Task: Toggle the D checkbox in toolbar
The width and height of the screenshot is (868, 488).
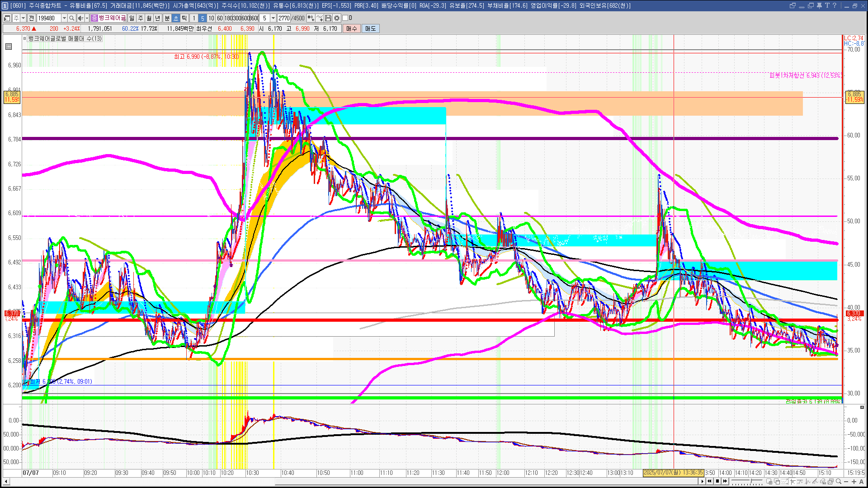Action: click(x=345, y=18)
